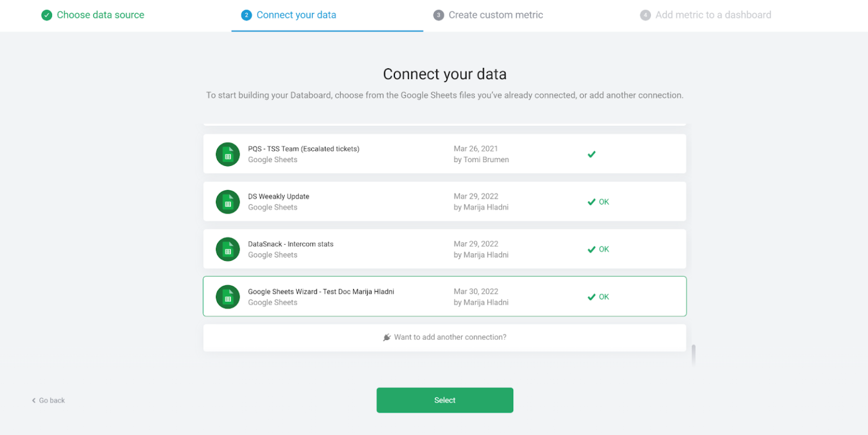The image size is (868, 435).
Task: Click the plug icon next to add another connection
Action: [x=387, y=337]
